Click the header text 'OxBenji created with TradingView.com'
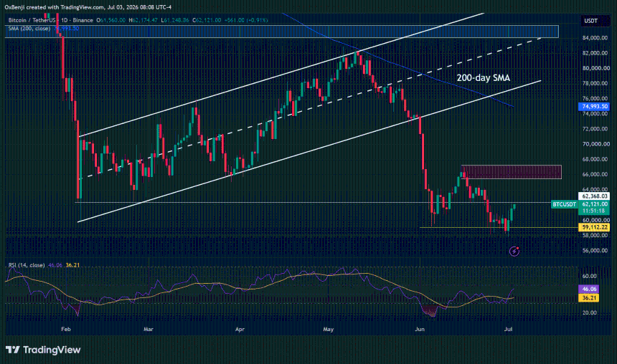 click(x=55, y=7)
